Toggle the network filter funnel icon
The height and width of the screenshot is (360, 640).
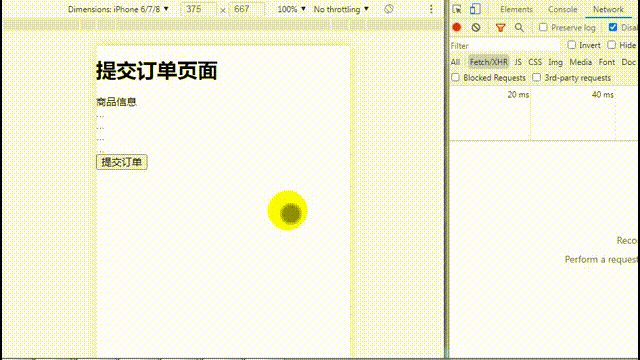[500, 28]
